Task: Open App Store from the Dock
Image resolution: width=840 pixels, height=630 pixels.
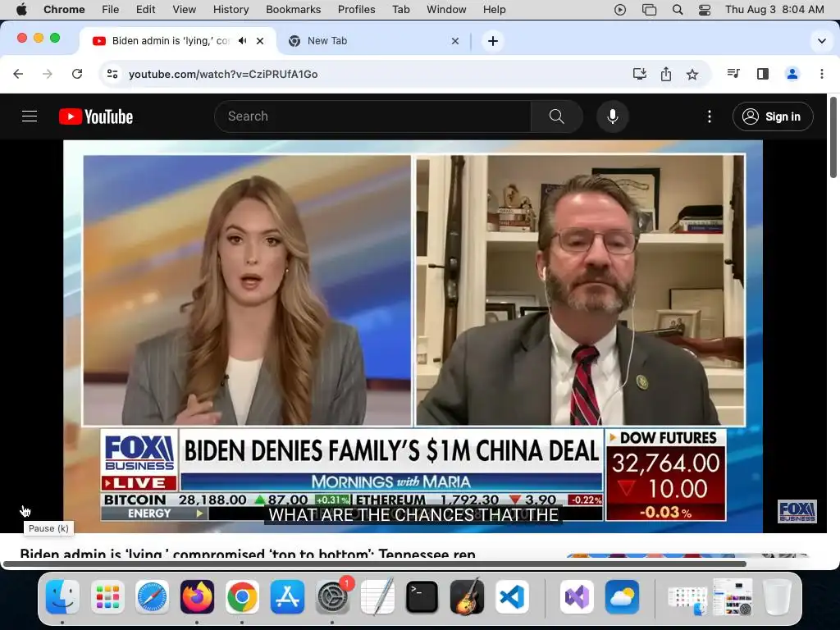Action: (287, 596)
